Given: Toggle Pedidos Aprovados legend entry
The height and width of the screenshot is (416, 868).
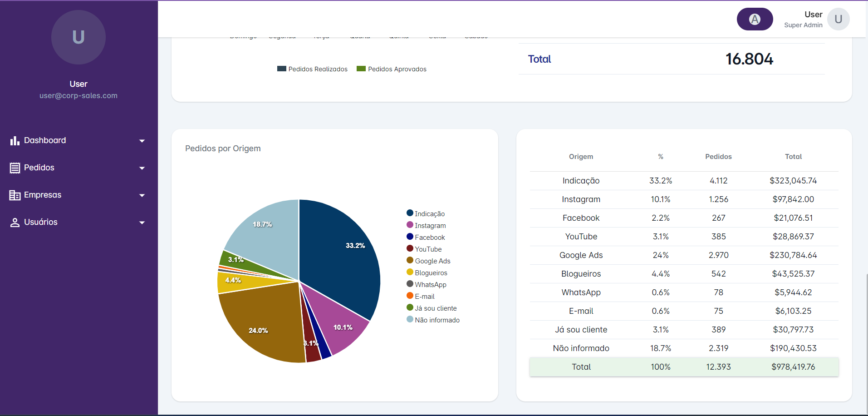Looking at the screenshot, I should click(392, 69).
